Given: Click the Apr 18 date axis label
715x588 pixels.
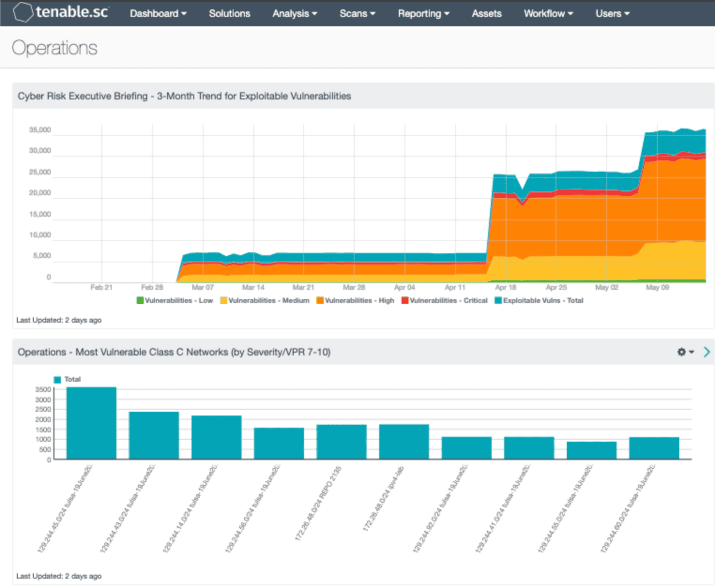Looking at the screenshot, I should tap(505, 287).
